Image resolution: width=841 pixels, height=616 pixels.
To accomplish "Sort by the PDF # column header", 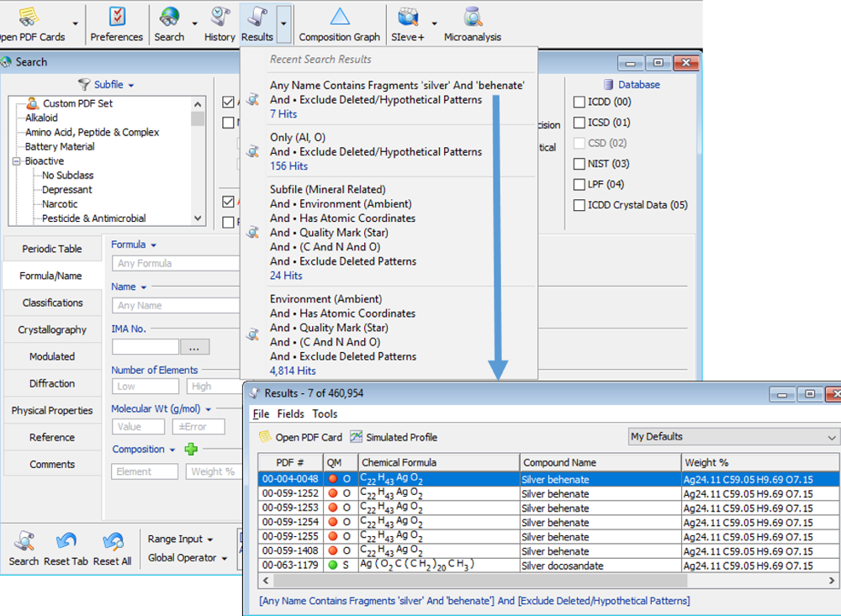I will click(290, 463).
